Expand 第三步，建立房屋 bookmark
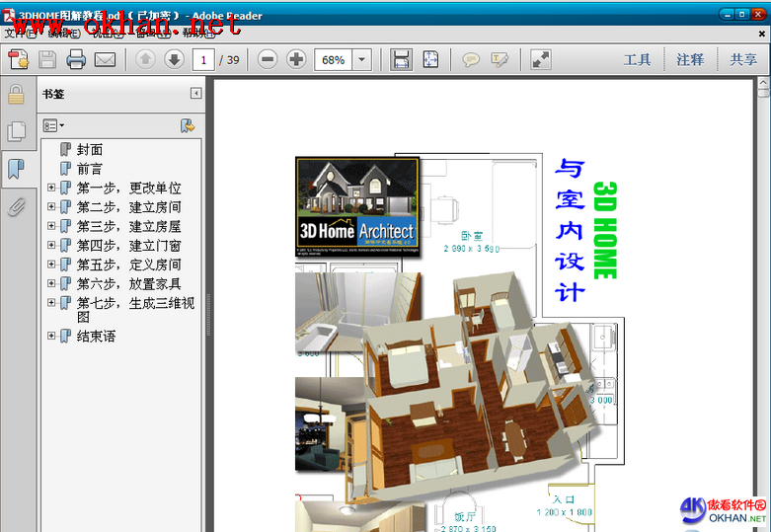 (51, 226)
